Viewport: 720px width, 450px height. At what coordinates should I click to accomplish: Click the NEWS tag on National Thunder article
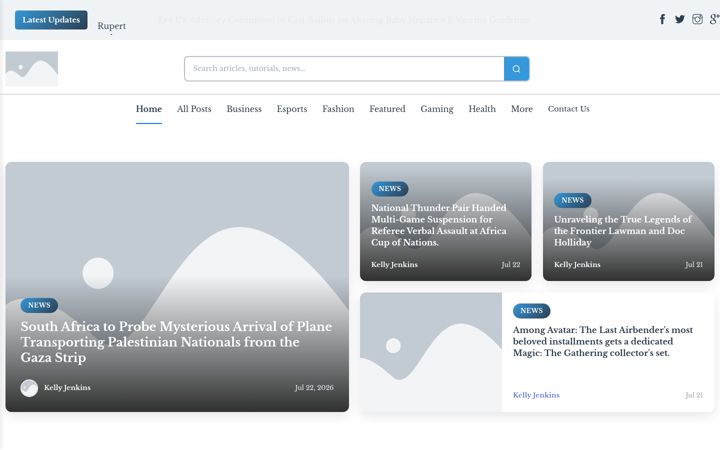tap(389, 189)
